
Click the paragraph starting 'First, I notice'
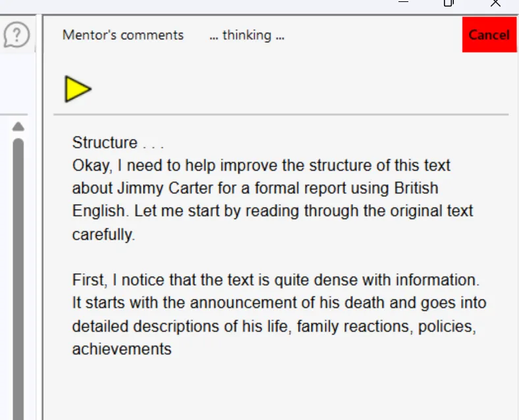pyautogui.click(x=279, y=314)
